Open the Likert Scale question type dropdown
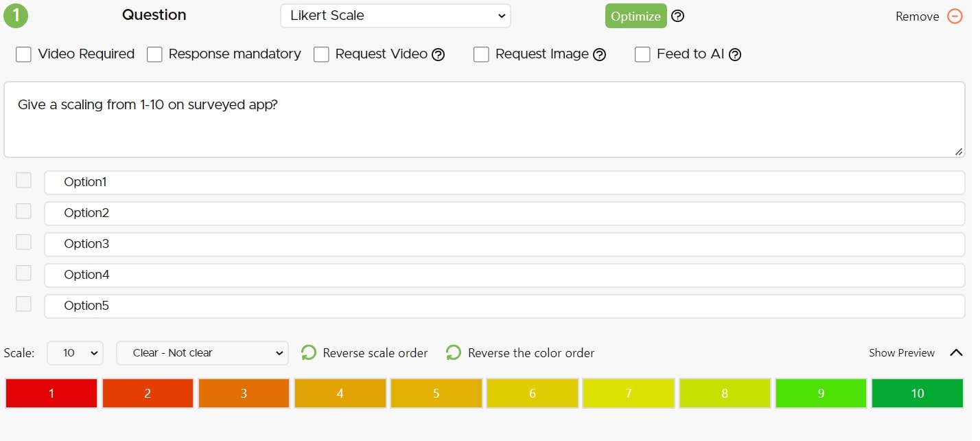The image size is (980, 441). (395, 16)
